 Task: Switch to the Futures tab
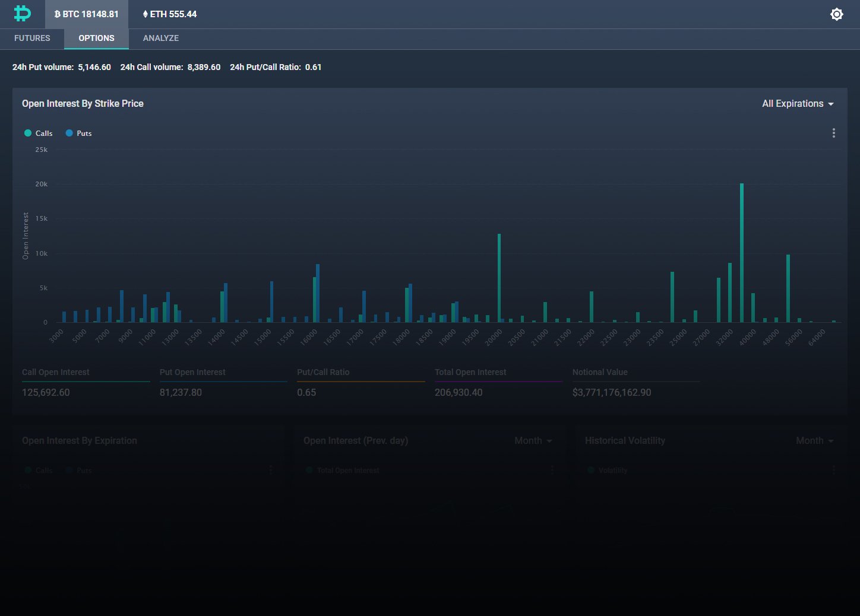click(32, 38)
